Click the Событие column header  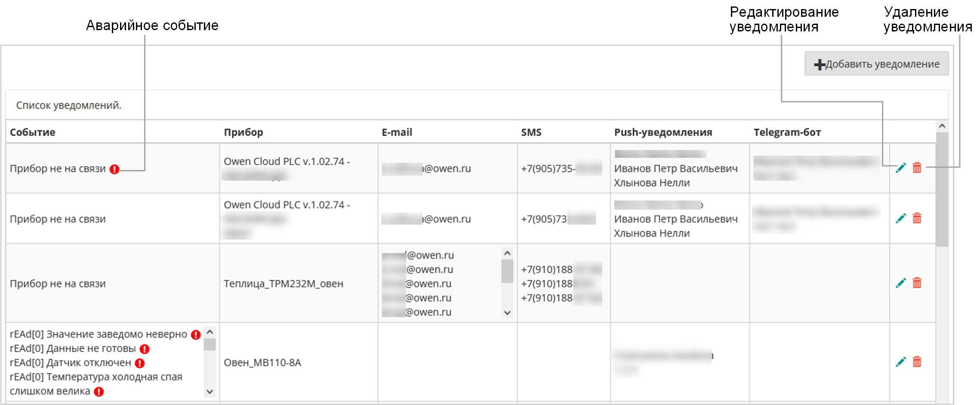point(33,132)
